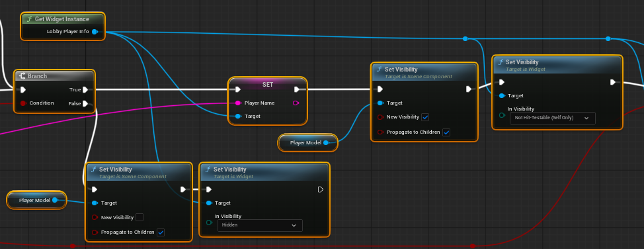Screen dimensions: 644x249
Task: Click In Visibility pin above the Hidden dropdown
Action: [x=209, y=223]
